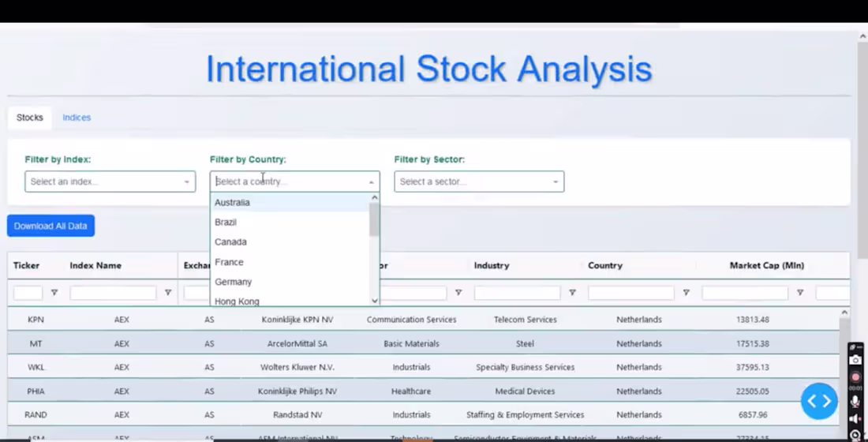Click the Healthcare sector cell
Viewport: 868px width, 442px height.
click(x=411, y=391)
